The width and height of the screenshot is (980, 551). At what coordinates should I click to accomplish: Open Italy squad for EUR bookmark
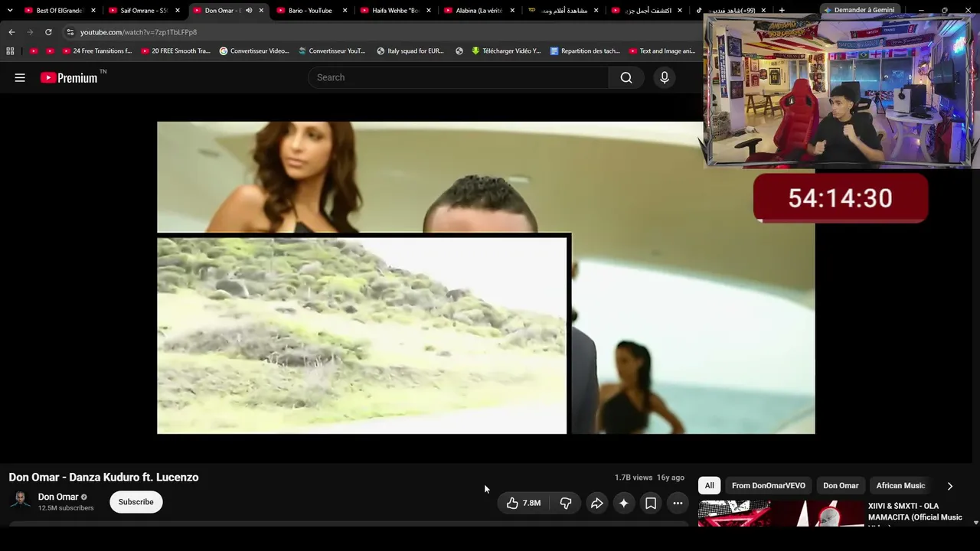[410, 51]
